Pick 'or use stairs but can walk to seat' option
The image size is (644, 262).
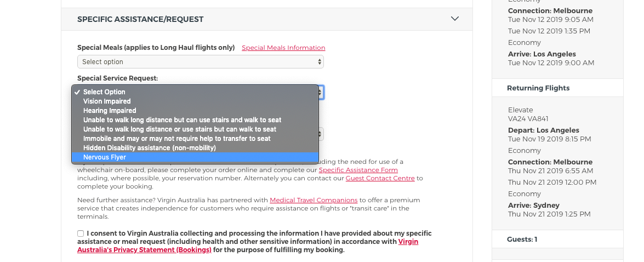[x=179, y=129]
